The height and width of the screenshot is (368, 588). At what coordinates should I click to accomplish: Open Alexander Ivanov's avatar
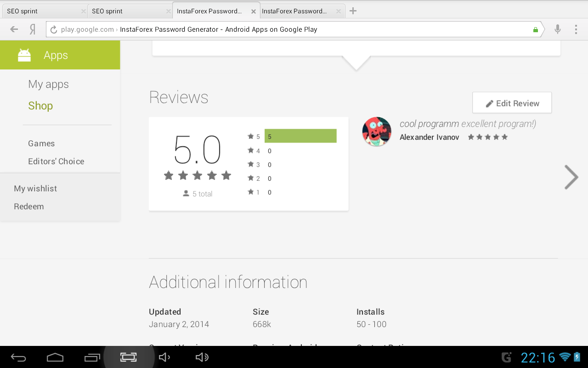(x=377, y=132)
